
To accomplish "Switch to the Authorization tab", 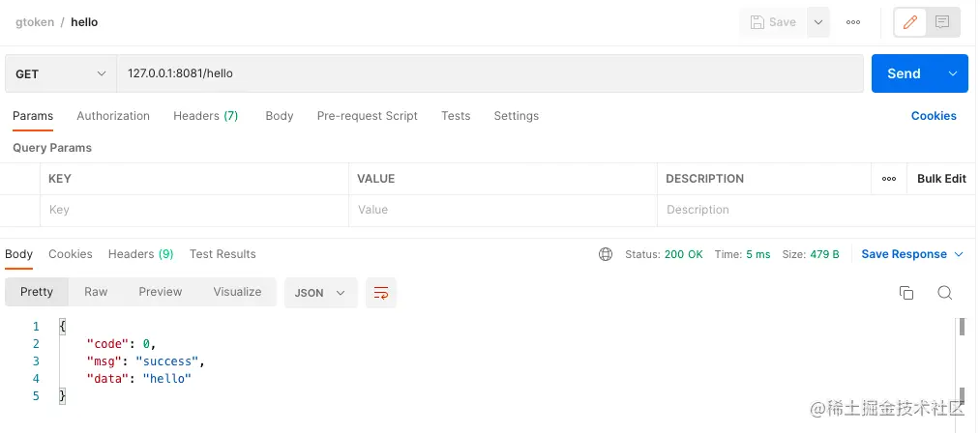I will coord(113,116).
